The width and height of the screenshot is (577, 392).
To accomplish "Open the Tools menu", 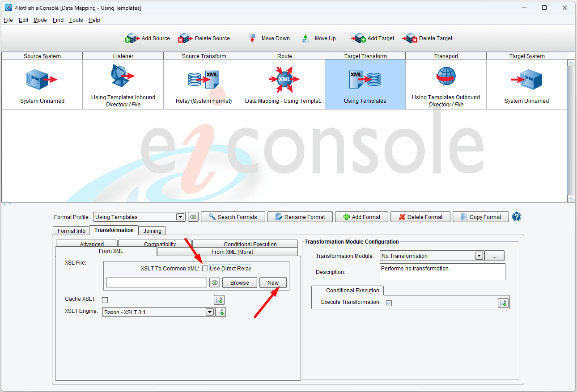I will click(x=76, y=20).
